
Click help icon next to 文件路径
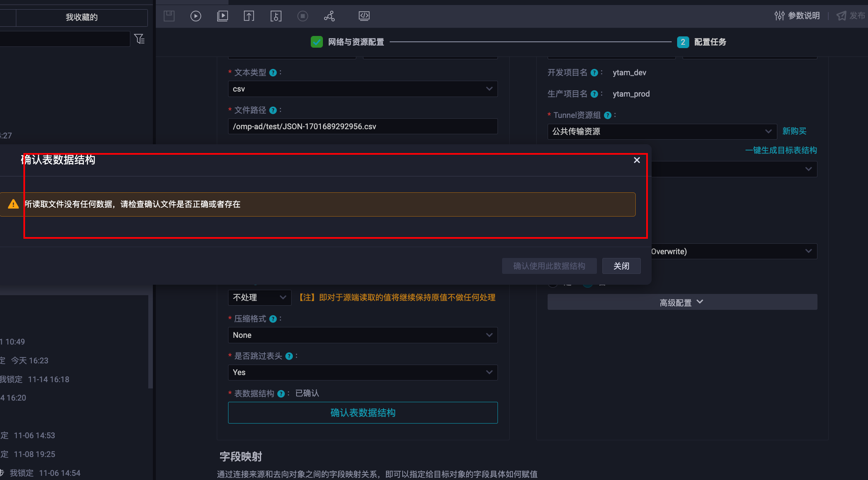273,110
